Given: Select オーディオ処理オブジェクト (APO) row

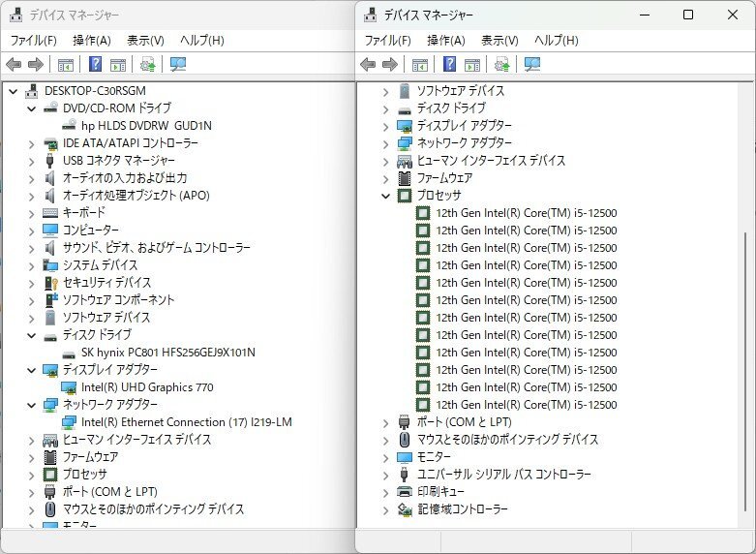Looking at the screenshot, I should (136, 196).
